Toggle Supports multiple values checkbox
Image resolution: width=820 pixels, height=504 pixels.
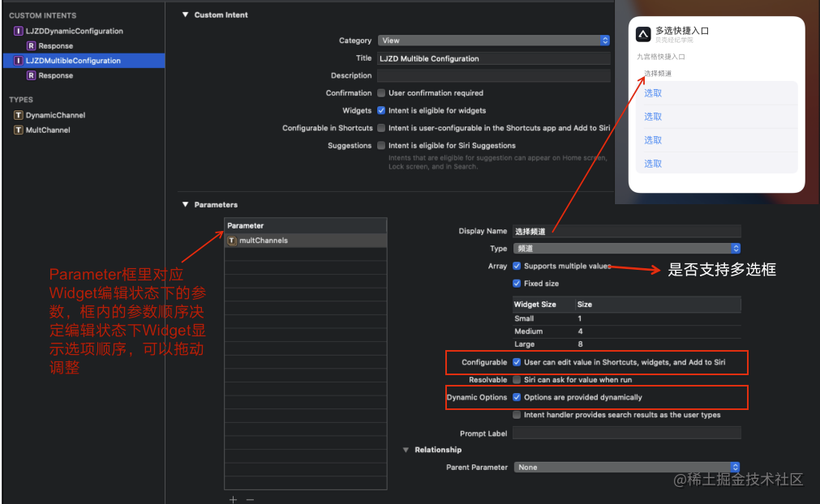(x=517, y=266)
